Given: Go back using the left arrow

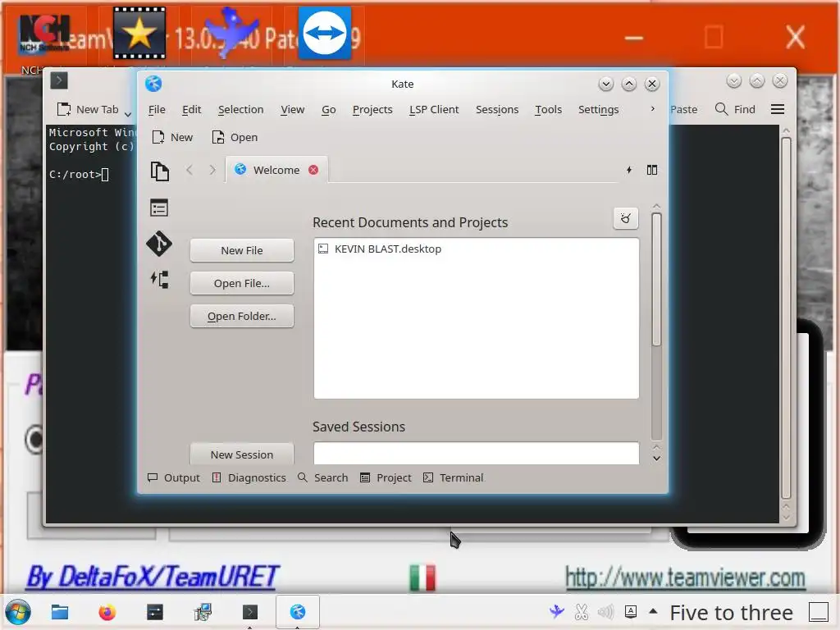Looking at the screenshot, I should [189, 170].
